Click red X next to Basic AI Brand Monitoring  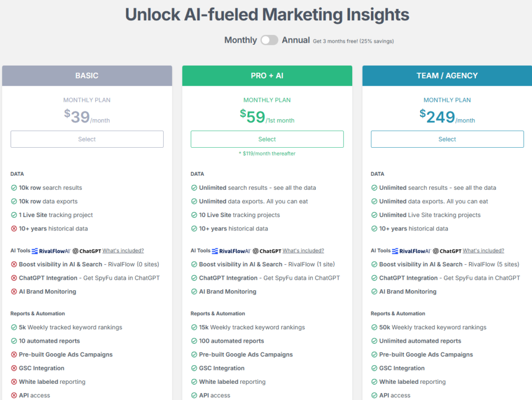click(14, 291)
